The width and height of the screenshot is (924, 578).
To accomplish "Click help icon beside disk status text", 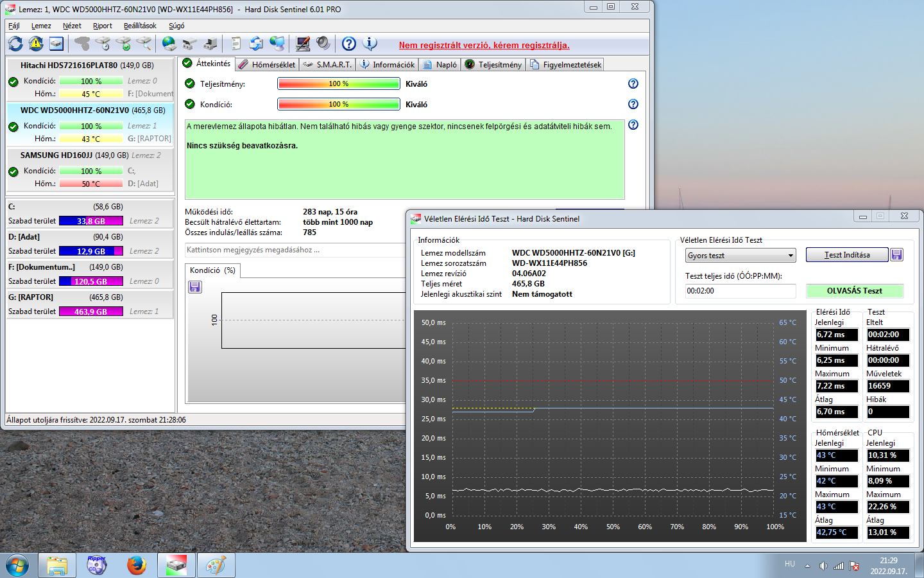I will coord(633,125).
